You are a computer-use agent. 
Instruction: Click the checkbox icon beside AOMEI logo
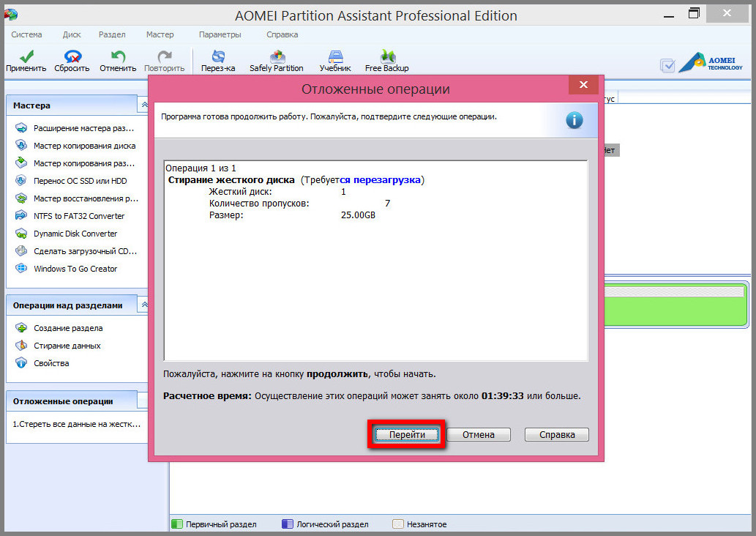[667, 66]
